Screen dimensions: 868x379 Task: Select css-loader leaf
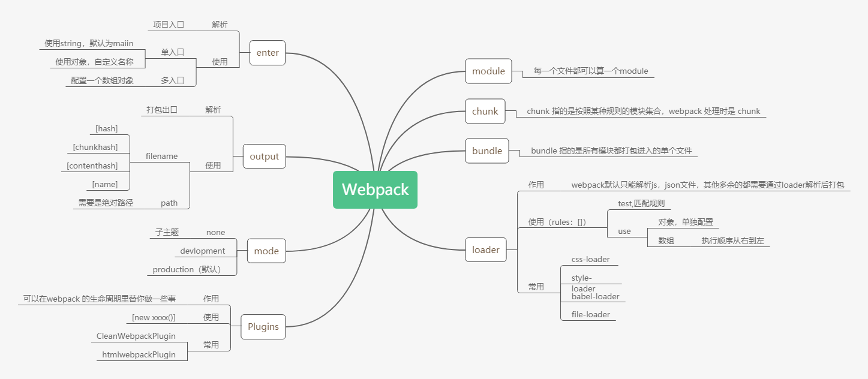[591, 259]
